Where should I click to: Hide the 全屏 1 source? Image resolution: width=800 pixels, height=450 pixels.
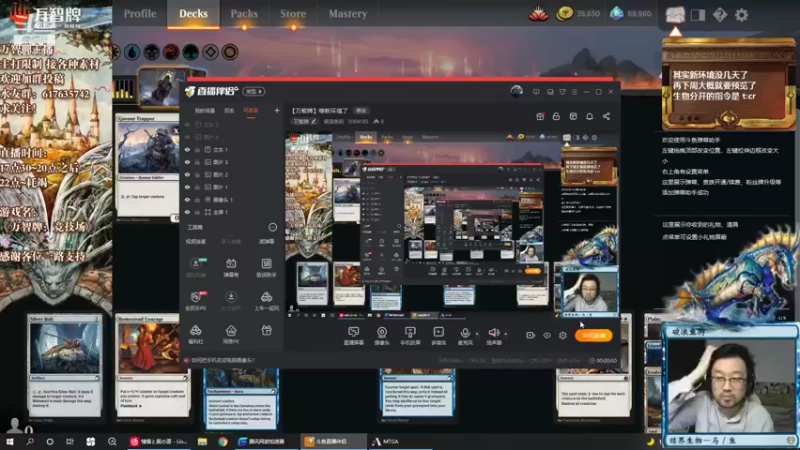coord(187,212)
